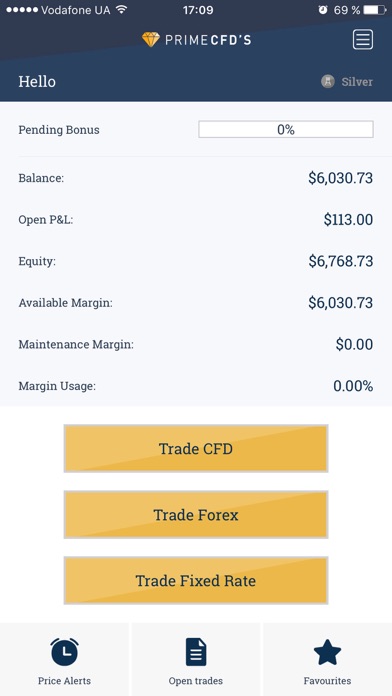Tap the Margin Usage 0.00% value
This screenshot has width=392, height=696.
coord(353,386)
